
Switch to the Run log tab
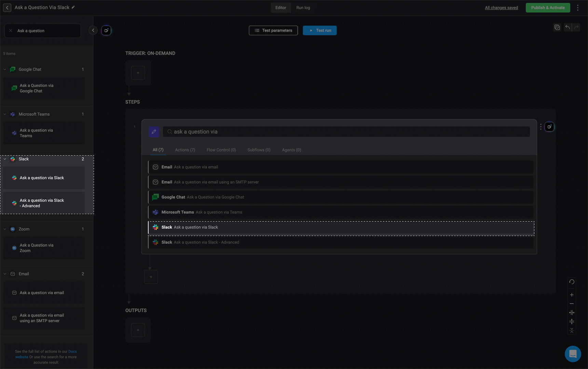click(x=303, y=8)
